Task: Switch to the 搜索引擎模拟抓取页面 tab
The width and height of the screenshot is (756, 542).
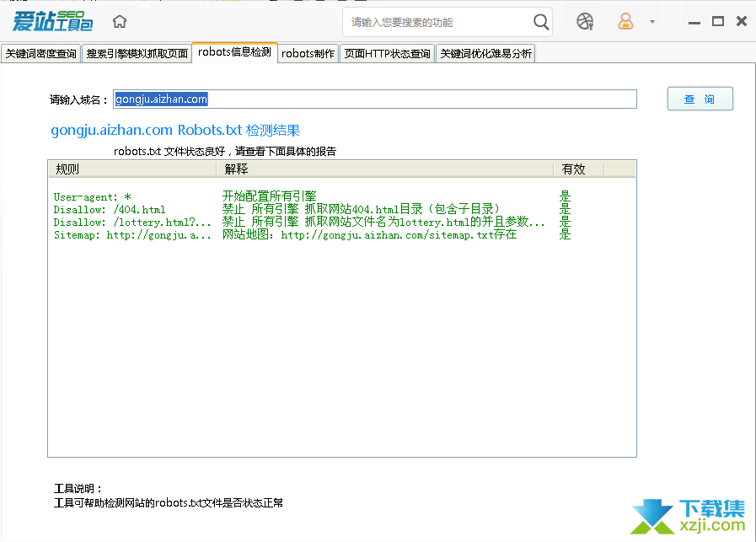Action: click(x=137, y=53)
